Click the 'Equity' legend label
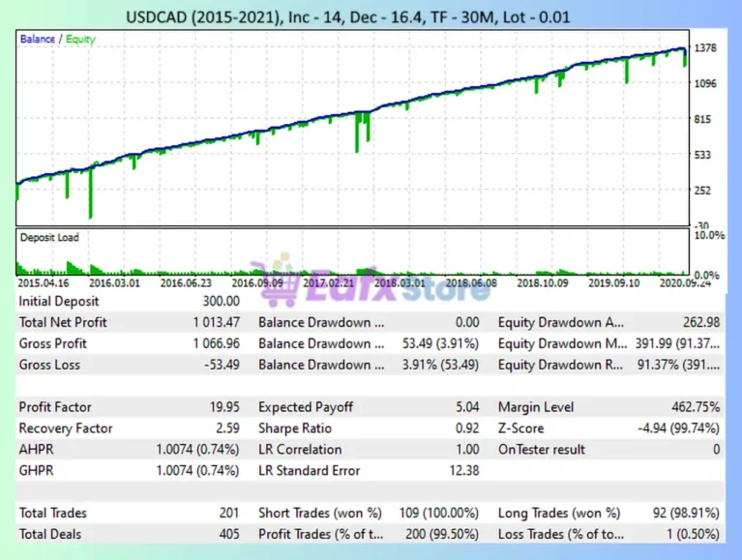The height and width of the screenshot is (560, 742). (80, 40)
